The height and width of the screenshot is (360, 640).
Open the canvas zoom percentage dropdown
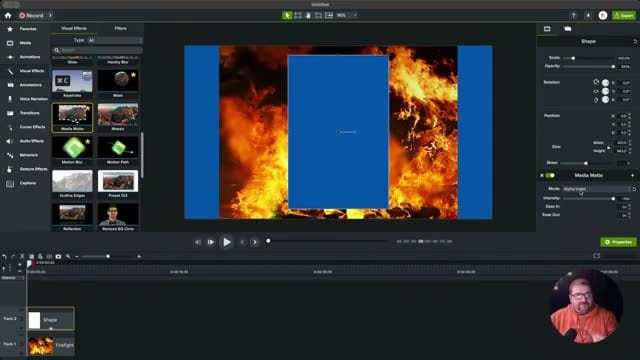[x=347, y=16]
